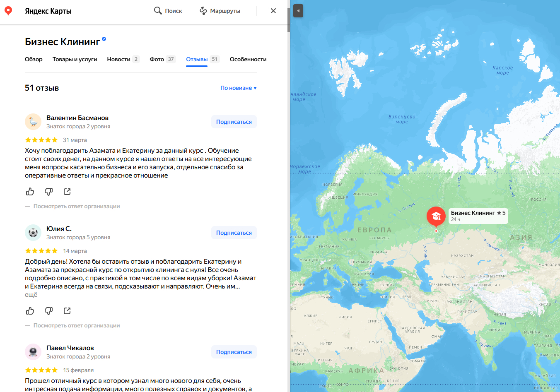
Task: Select the Отзывы tab
Action: [x=203, y=59]
